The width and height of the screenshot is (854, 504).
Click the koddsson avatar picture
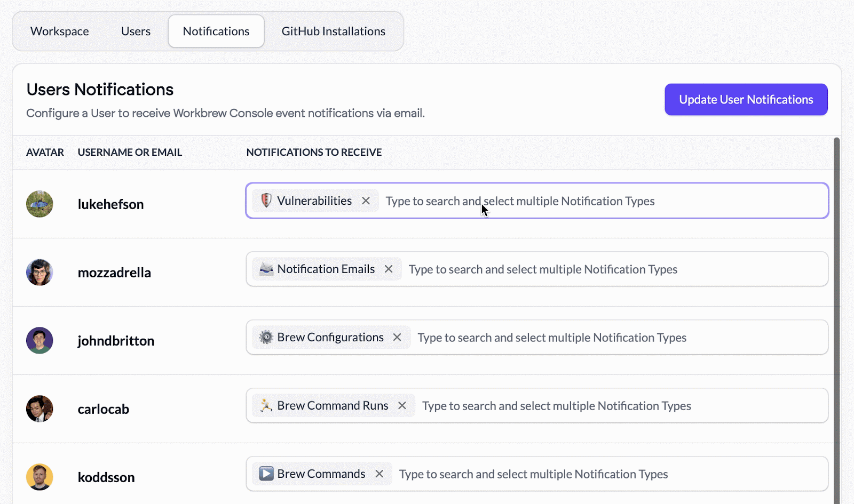(39, 477)
